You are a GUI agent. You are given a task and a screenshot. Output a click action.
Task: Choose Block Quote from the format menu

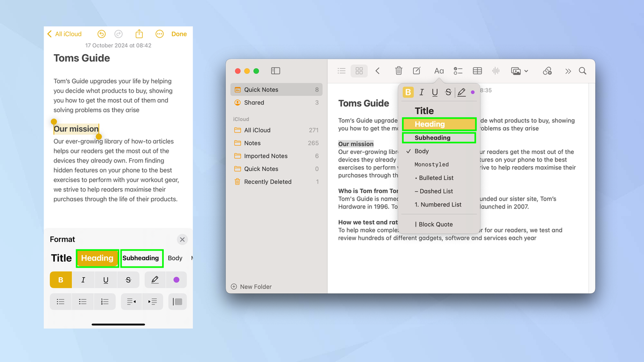pos(435,224)
